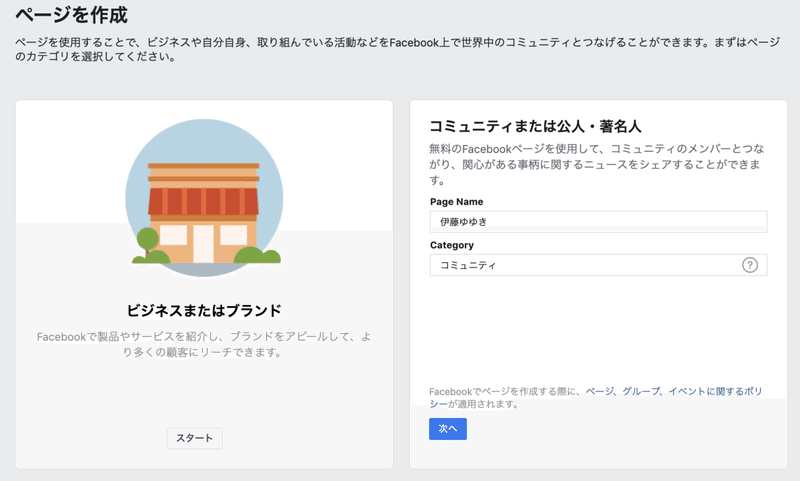Click the コミュニティまたは公人・著名人 heading

tap(535, 126)
